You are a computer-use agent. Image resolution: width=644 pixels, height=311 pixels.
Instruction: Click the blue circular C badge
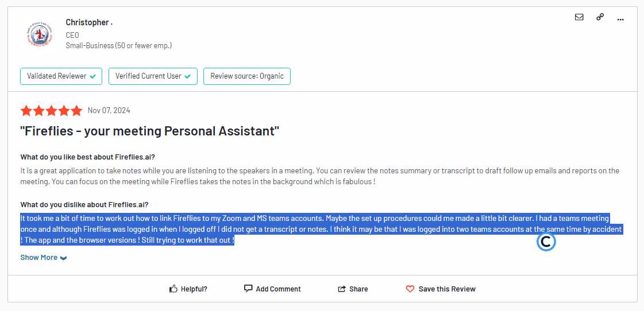[546, 242]
